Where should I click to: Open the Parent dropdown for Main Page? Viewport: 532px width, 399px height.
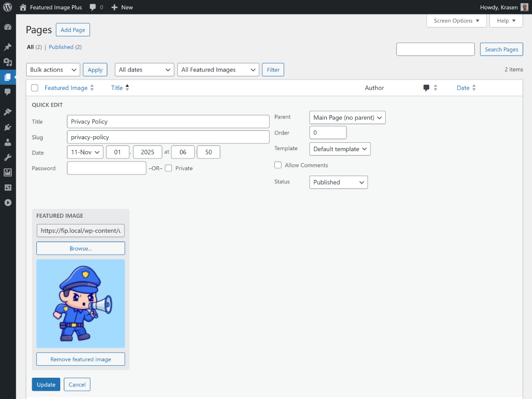347,117
